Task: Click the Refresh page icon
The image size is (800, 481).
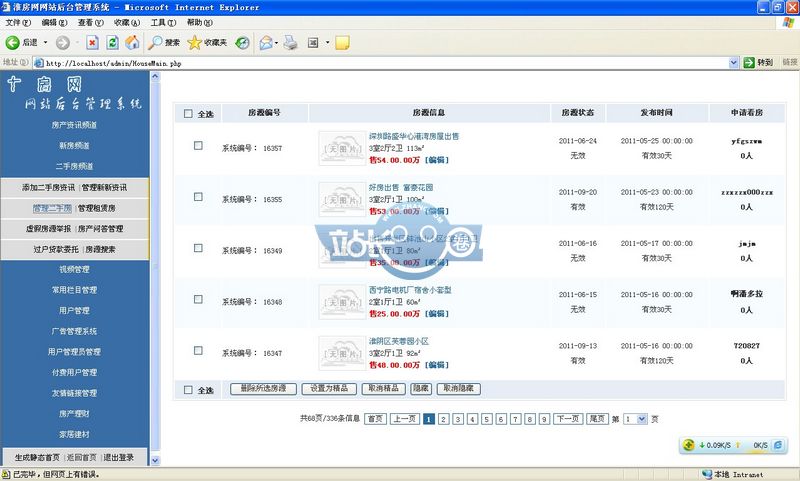Action: pyautogui.click(x=112, y=43)
